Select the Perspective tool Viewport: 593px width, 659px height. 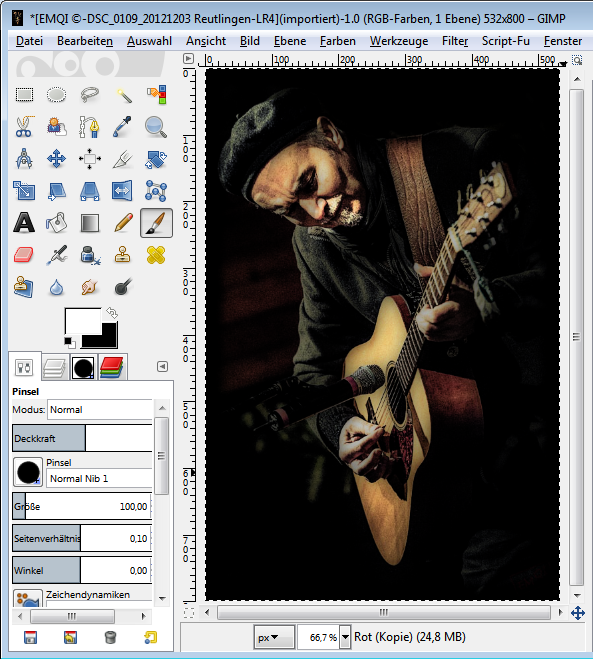tap(89, 191)
